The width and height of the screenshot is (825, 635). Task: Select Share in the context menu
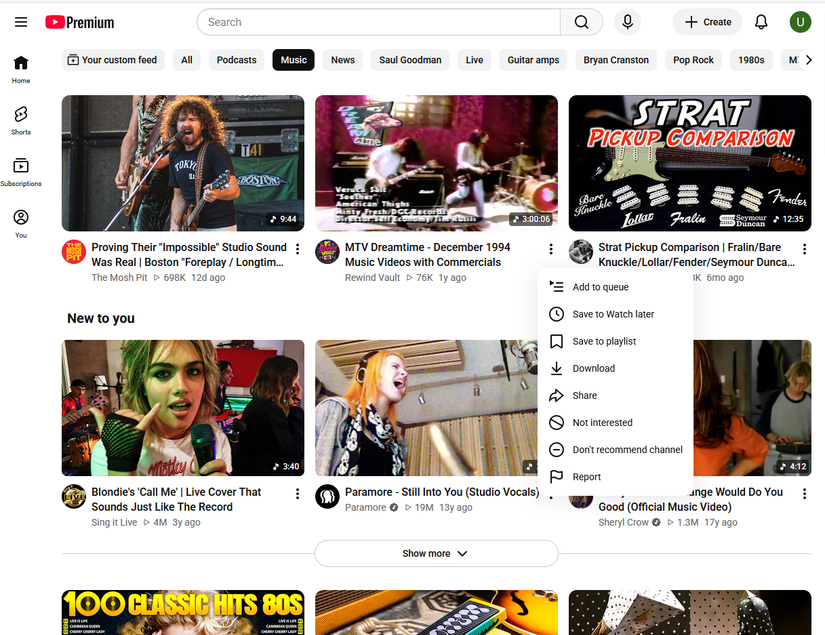click(x=616, y=395)
